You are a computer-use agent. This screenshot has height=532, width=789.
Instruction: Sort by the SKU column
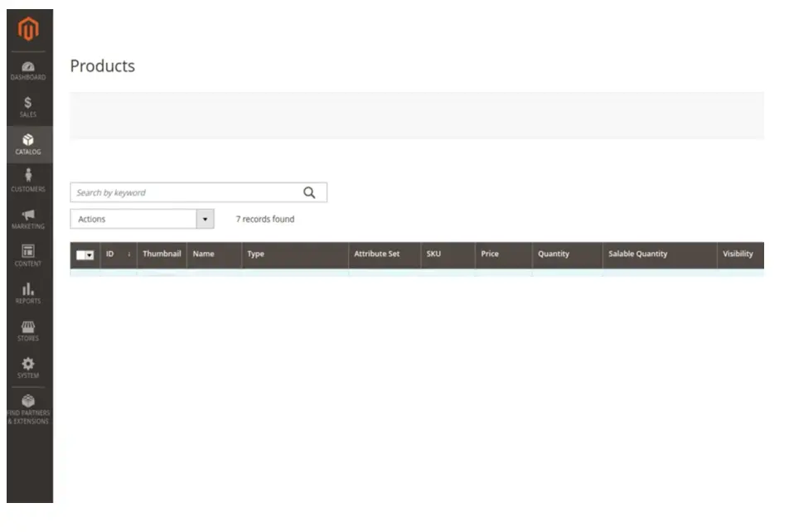[x=448, y=254]
